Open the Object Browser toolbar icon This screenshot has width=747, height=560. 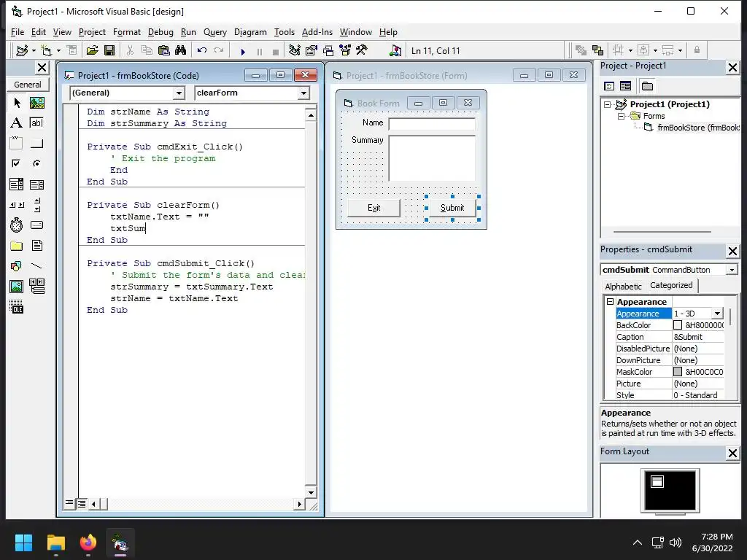[x=345, y=50]
